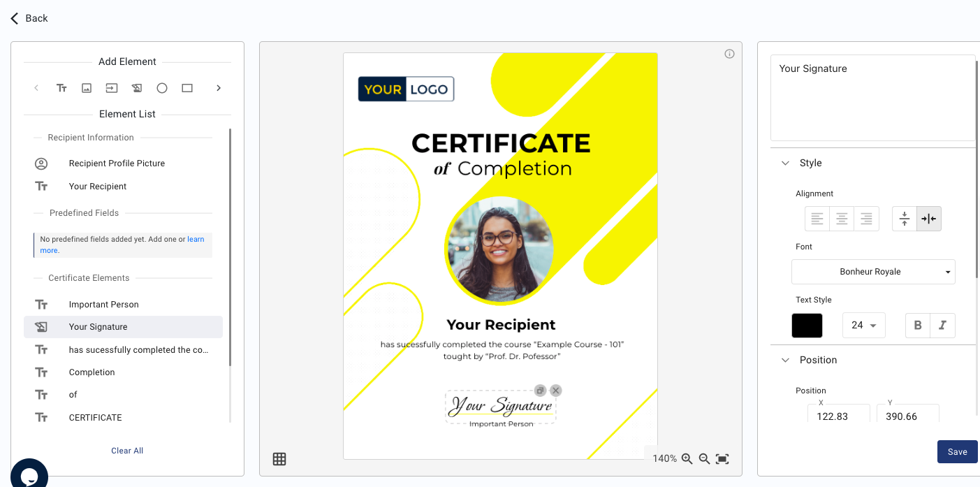980x487 pixels.
Task: Enable vertical center alignment
Action: pyautogui.click(x=904, y=218)
